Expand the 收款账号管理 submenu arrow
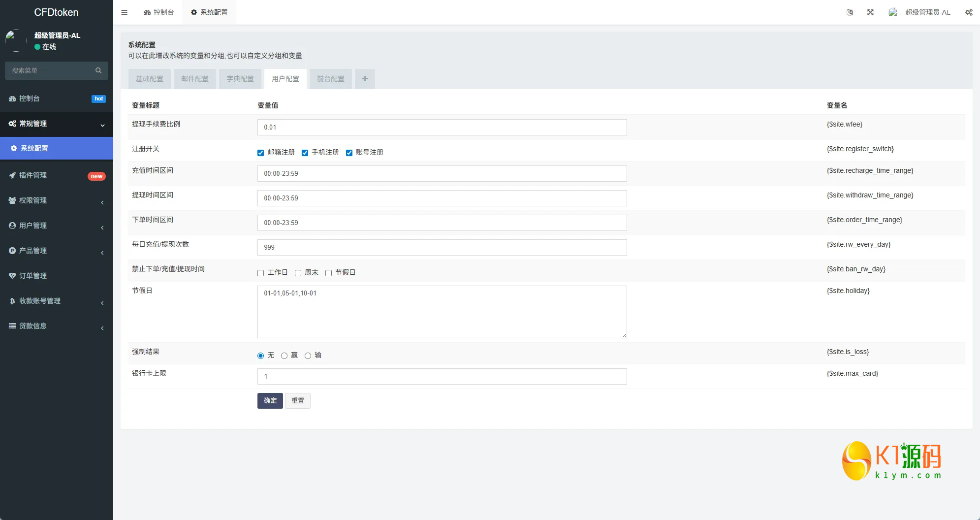Viewport: 980px width, 520px height. [102, 303]
